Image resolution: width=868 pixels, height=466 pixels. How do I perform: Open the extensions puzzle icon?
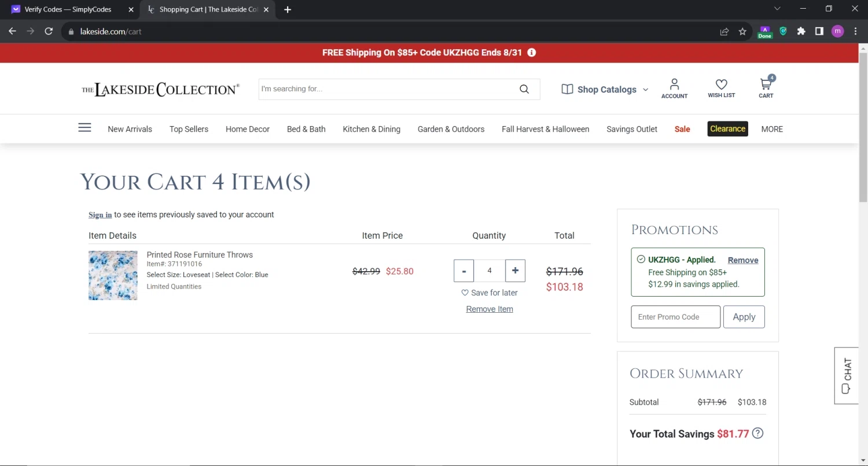(x=801, y=31)
